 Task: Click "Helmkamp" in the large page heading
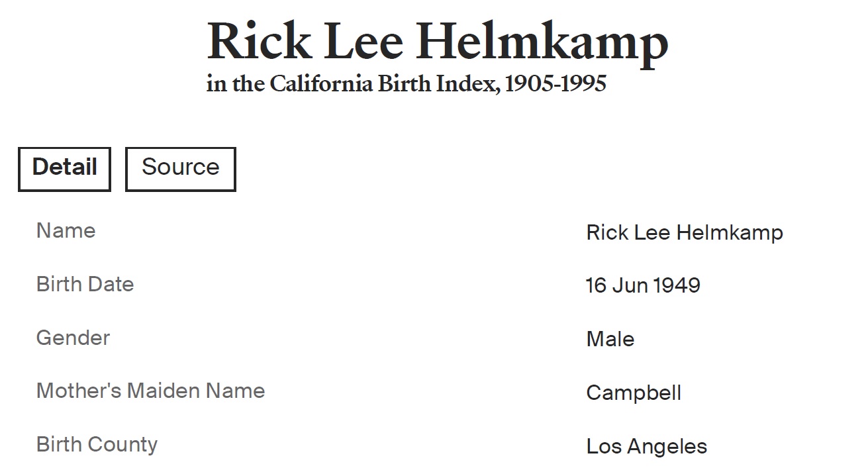(542, 42)
